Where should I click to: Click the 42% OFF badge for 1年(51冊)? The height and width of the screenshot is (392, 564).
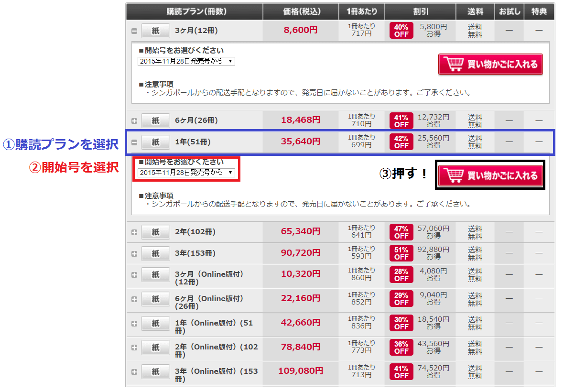tap(401, 141)
